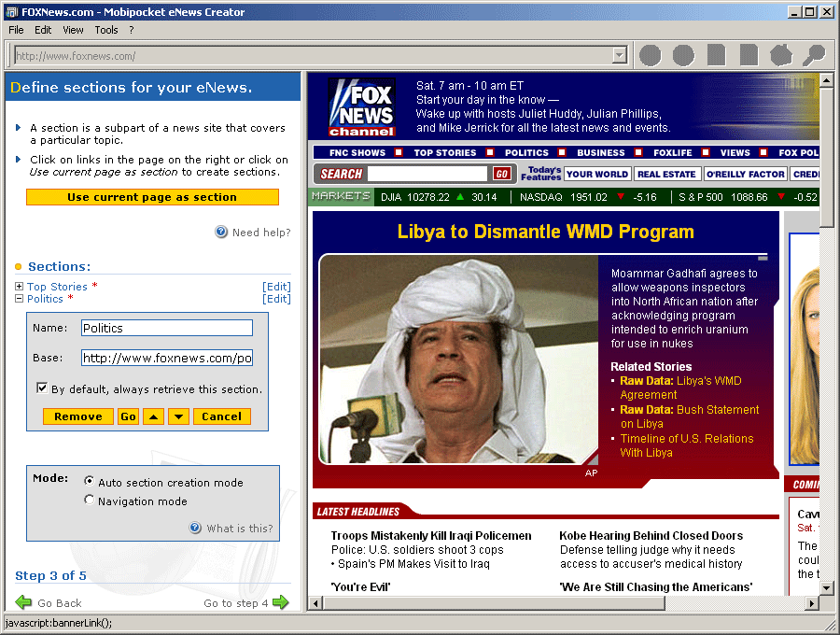Click the Top Stories section name

[57, 287]
